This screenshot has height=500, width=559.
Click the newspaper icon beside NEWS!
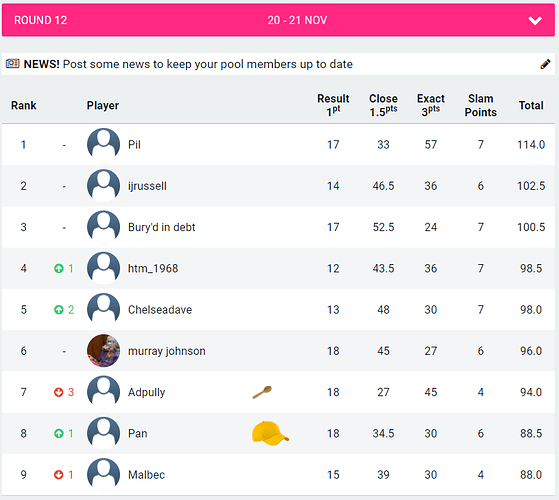tap(12, 64)
